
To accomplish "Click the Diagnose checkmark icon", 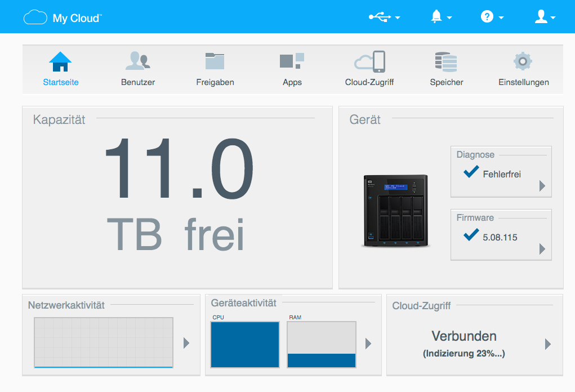I will click(x=471, y=171).
